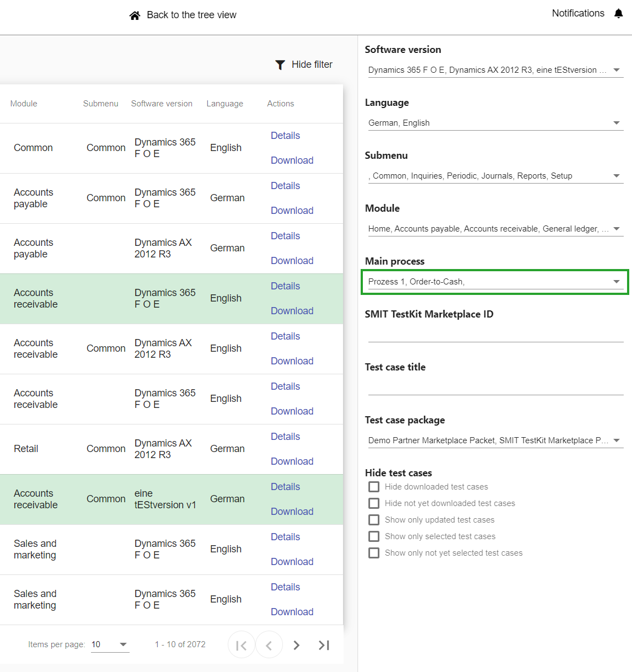Open the Notifications bell icon
Screen dimensions: 632x672
618,14
